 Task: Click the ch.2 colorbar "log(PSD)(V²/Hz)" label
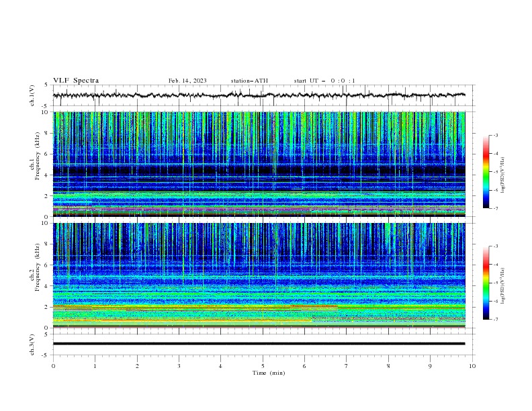503,286
